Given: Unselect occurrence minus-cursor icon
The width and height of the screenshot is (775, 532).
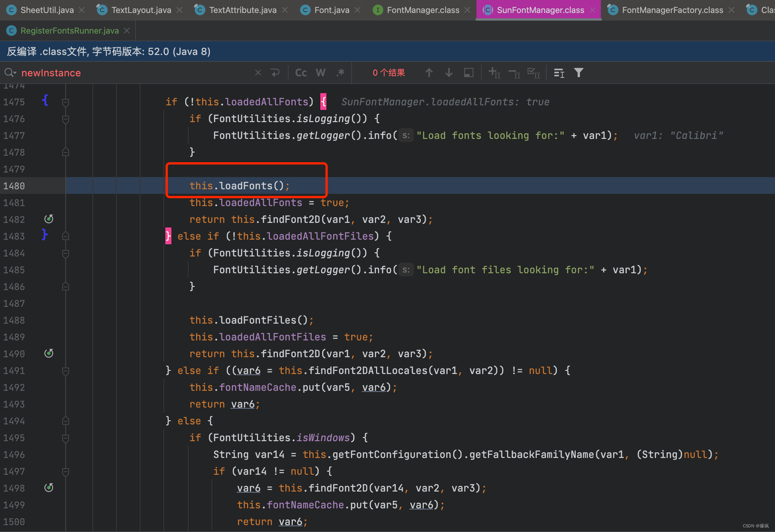Looking at the screenshot, I should (514, 73).
